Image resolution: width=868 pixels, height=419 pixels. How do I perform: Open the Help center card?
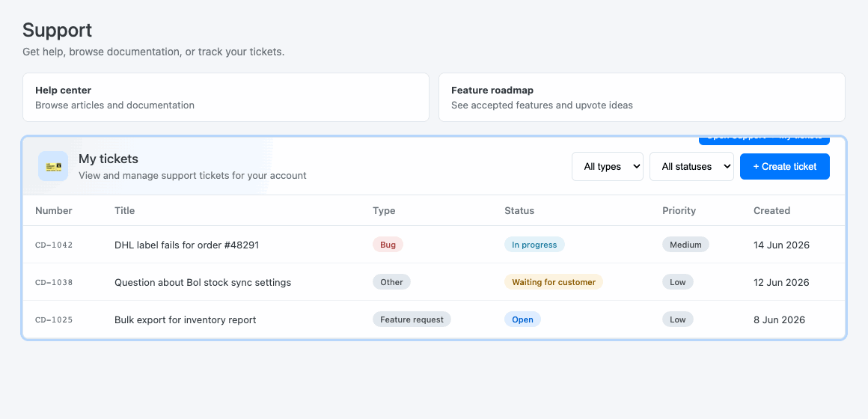coord(226,97)
